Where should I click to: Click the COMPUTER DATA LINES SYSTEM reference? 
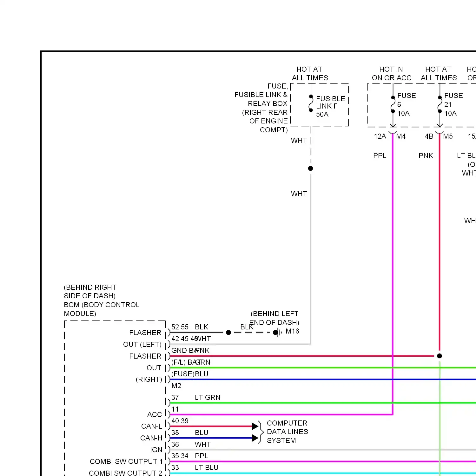point(287,432)
